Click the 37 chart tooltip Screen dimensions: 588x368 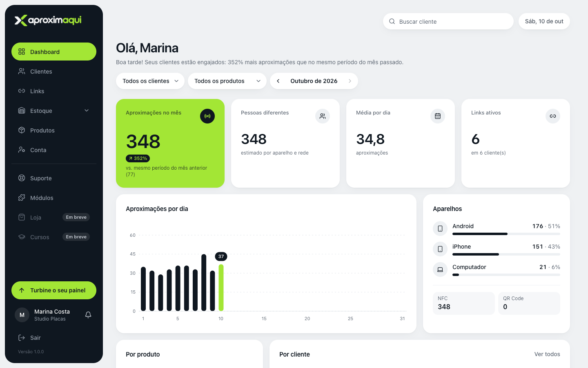click(x=221, y=256)
